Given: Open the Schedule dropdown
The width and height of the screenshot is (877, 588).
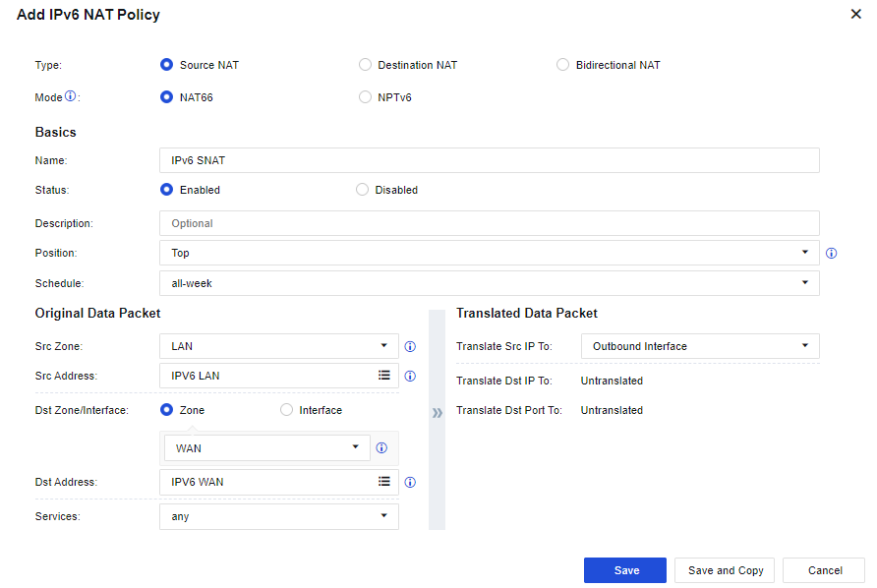Looking at the screenshot, I should pos(489,283).
